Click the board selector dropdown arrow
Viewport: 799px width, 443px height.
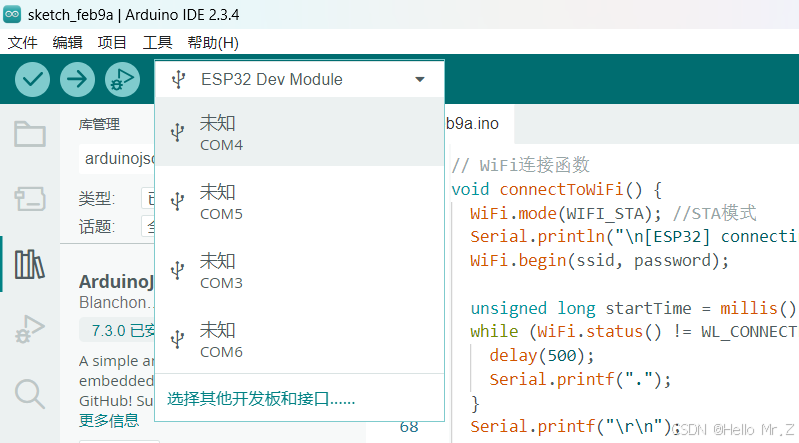pos(420,80)
